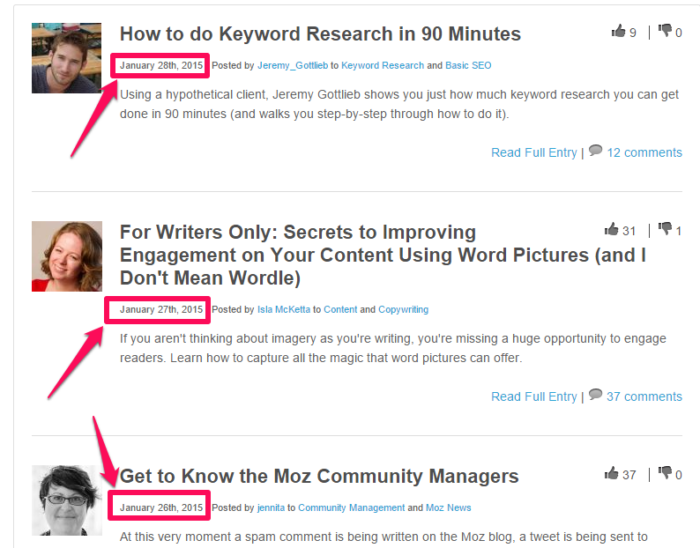
Task: Open Moz News category link
Action: [448, 508]
